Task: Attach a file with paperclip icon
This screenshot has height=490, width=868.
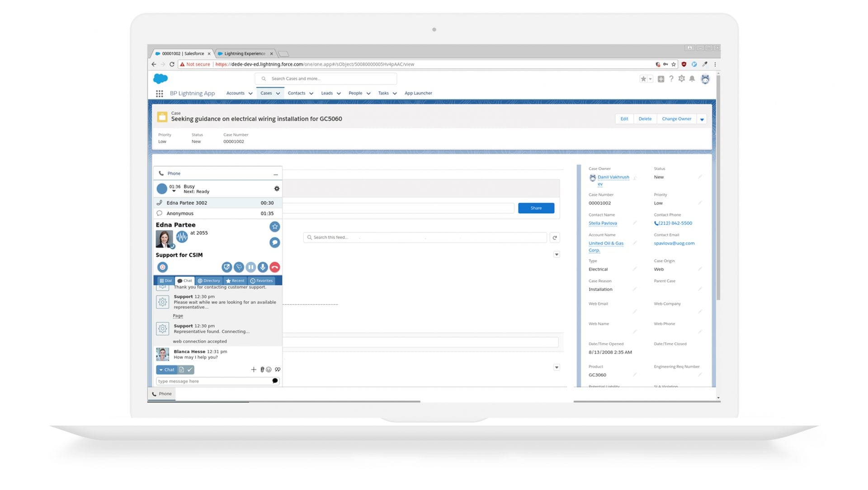Action: coord(262,370)
